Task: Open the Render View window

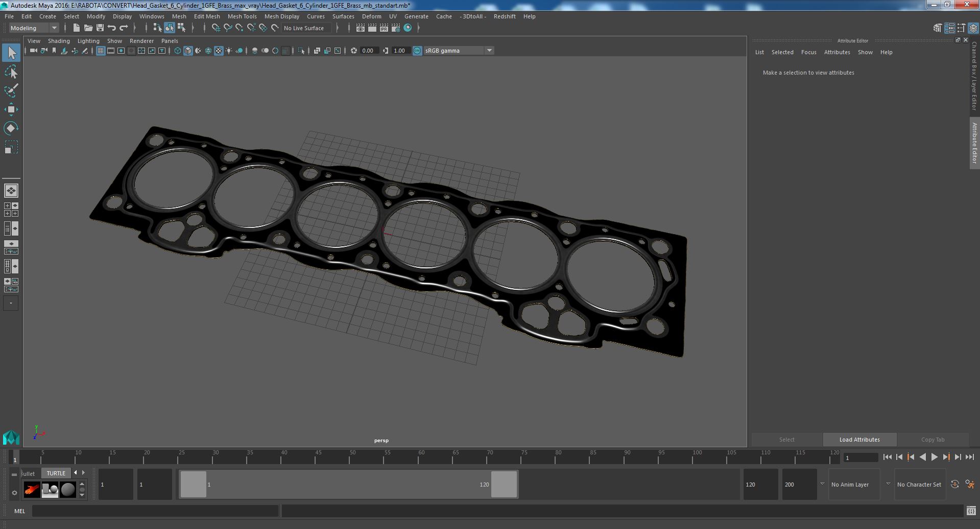Action: 361,28
